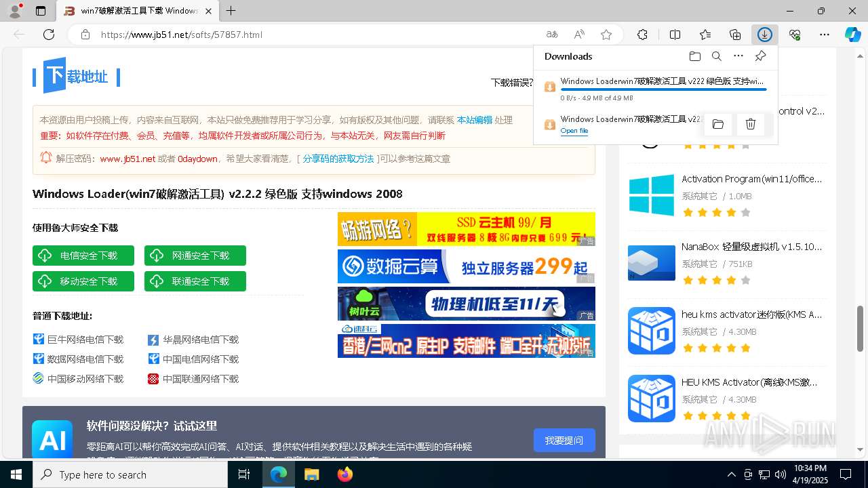Viewport: 868px width, 488px height.
Task: Click the NanaBox software thumbnail
Action: 652,263
